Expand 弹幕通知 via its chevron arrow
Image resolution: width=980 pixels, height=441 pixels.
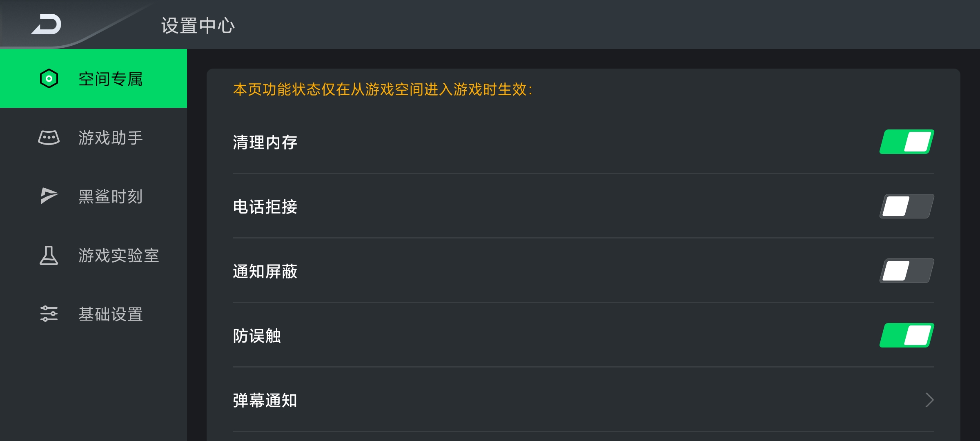[929, 400]
